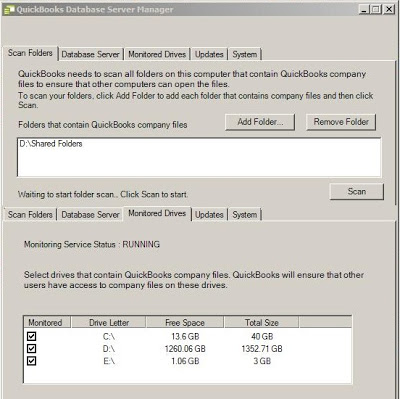The height and width of the screenshot is (399, 400).
Task: Open Monitored Drives tab in upper panel
Action: [x=157, y=54]
